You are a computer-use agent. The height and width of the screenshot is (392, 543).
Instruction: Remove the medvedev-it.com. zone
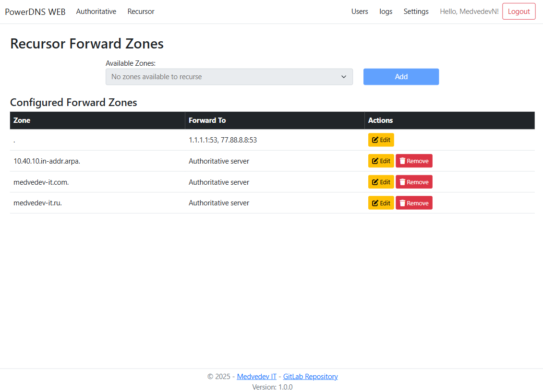click(x=414, y=182)
